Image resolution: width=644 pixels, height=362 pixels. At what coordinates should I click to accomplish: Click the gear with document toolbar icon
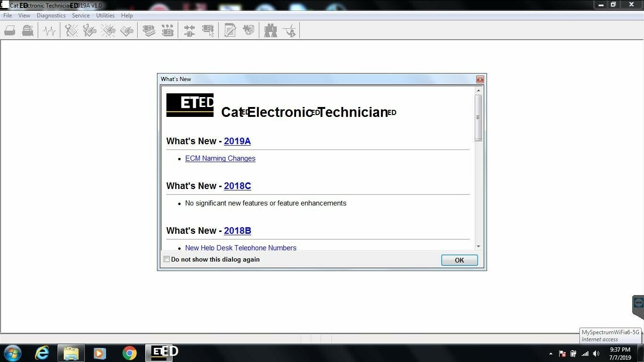pos(248,31)
